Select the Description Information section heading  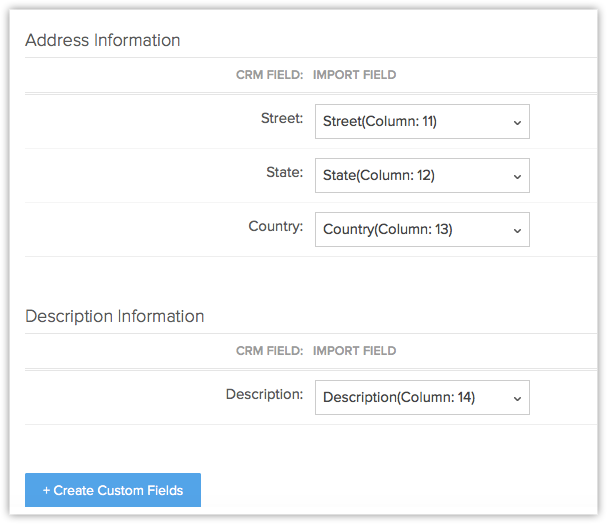pos(115,317)
